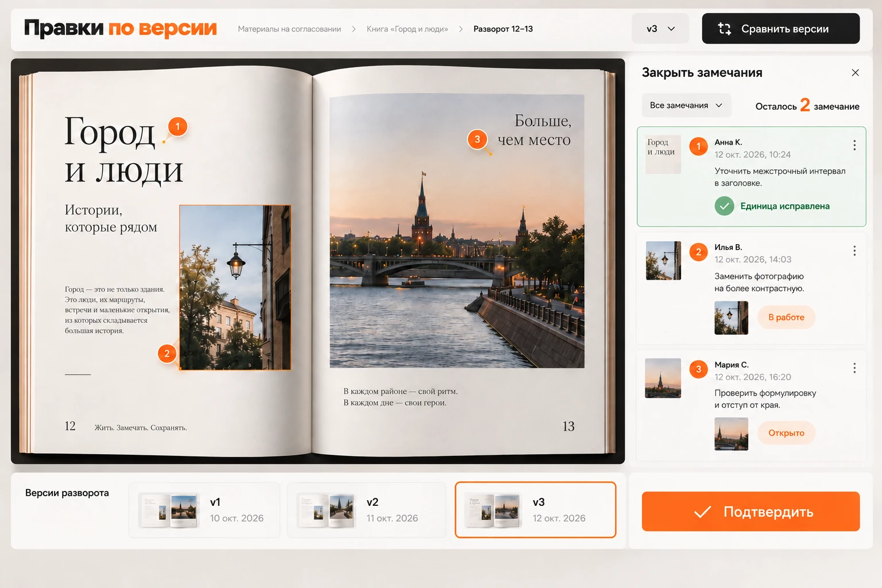Select the v1 version from 10 окт. 2026
Viewport: 882px width, 588px height.
(204, 510)
